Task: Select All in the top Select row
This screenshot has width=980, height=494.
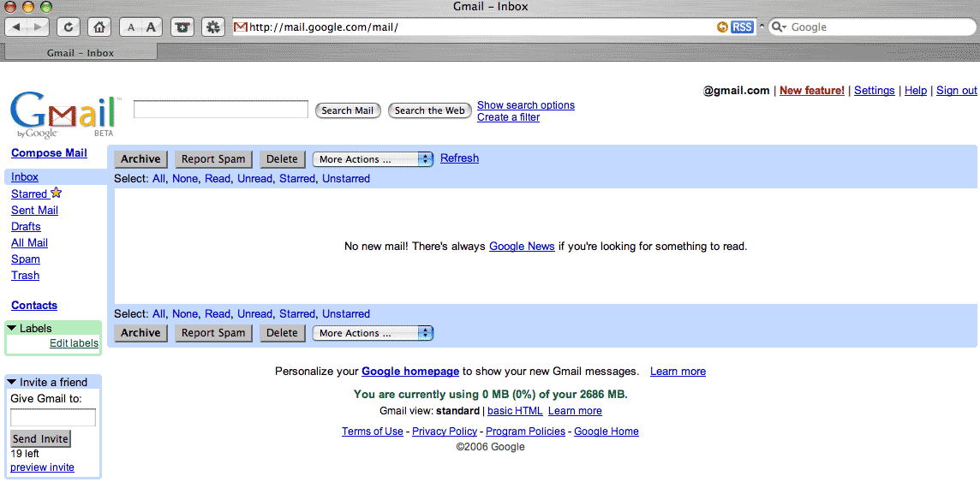Action: tap(158, 179)
